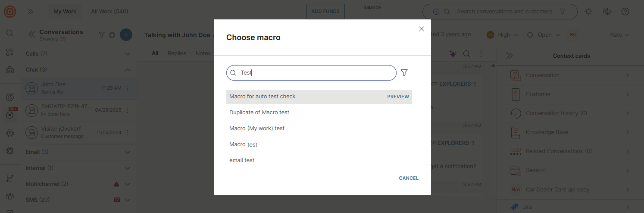Expand the Calls conversation group
This screenshot has height=213, width=644.
(127, 54)
